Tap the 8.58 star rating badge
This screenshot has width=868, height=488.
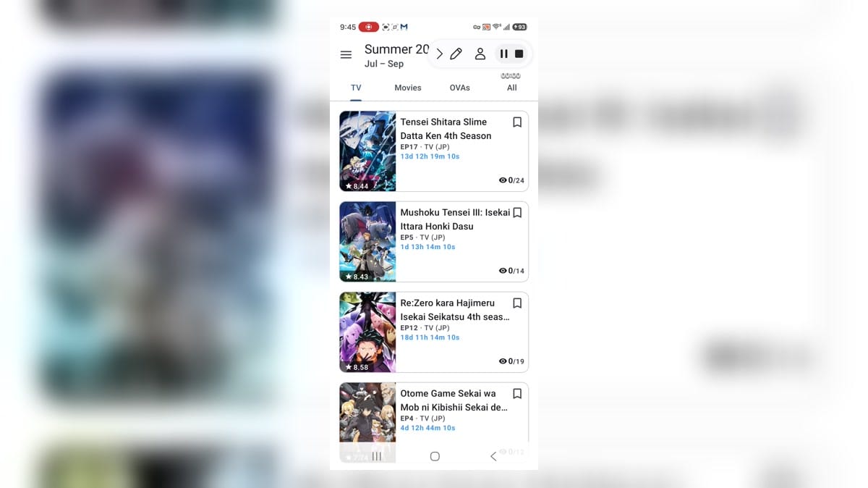coord(357,367)
